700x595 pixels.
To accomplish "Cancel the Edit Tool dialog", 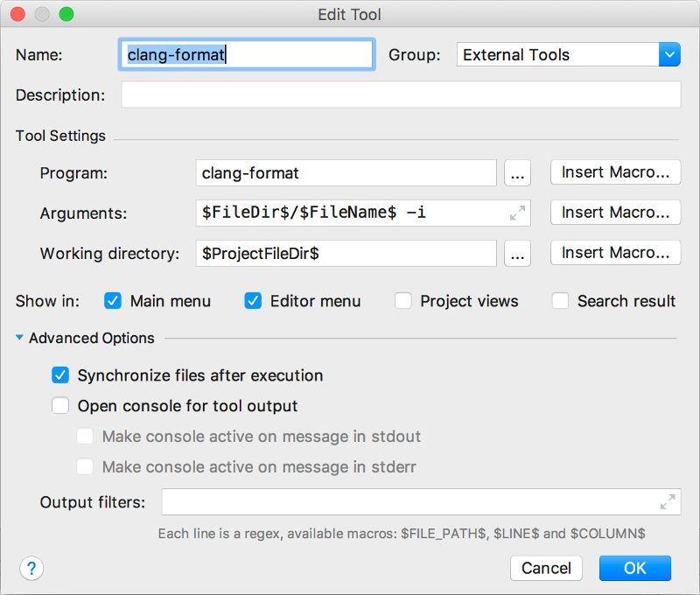I will [x=546, y=568].
